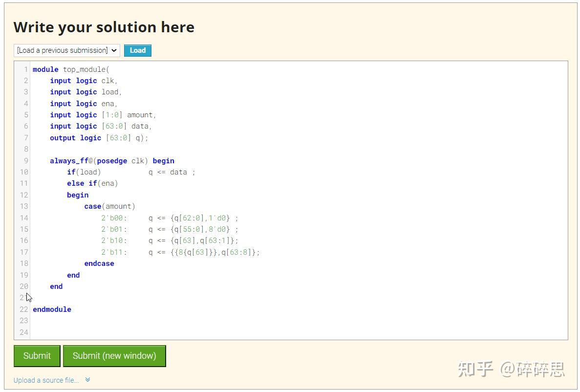The width and height of the screenshot is (580, 392).
Task: Expand the upload section via the double-chevron icon
Action: 87,380
